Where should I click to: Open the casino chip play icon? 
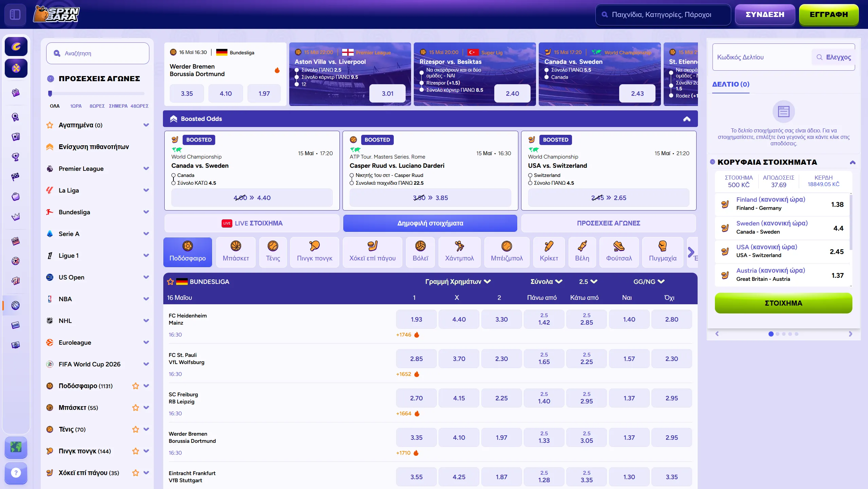[16, 261]
